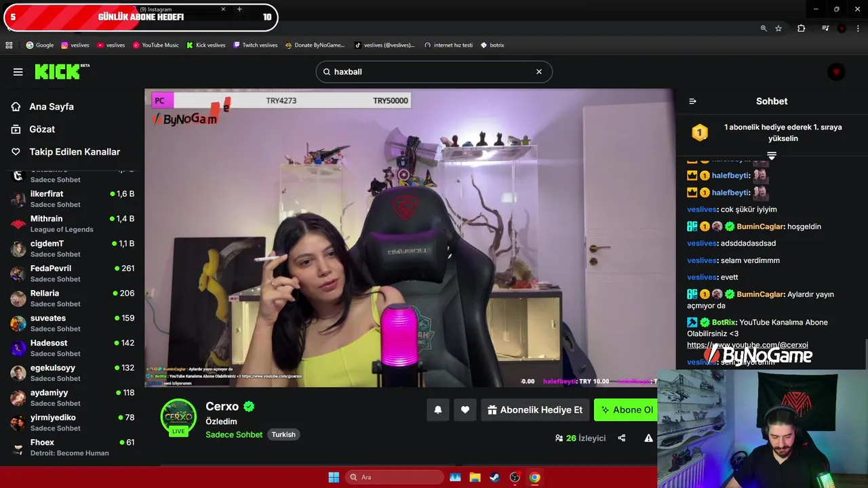Open the Windows Start menu
The image size is (868, 488).
point(334,477)
